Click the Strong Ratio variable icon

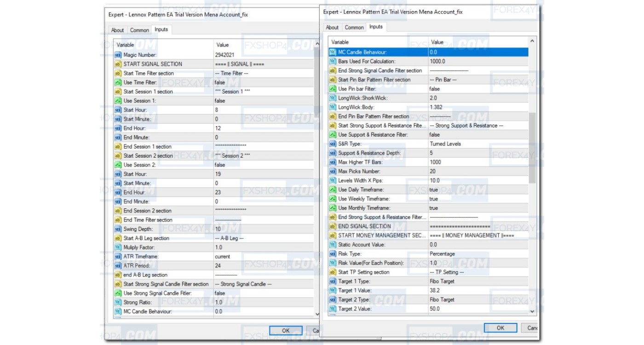click(x=118, y=302)
